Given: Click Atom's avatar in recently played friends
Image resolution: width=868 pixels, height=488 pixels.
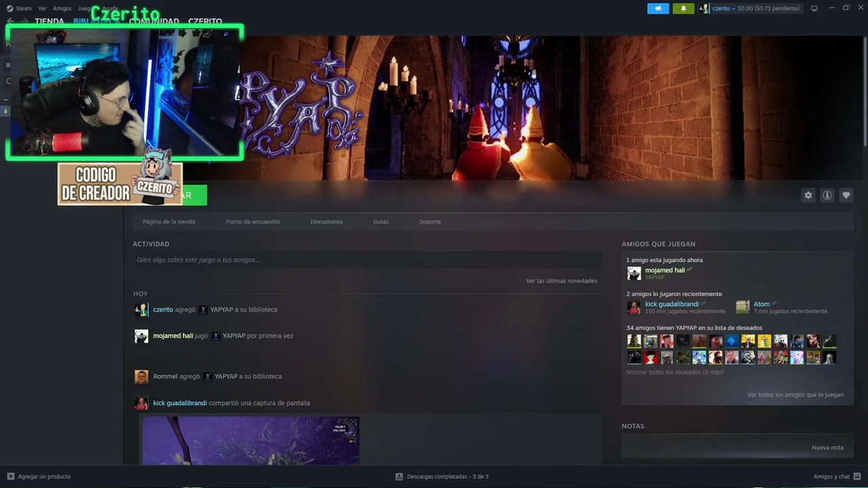Looking at the screenshot, I should click(x=743, y=307).
